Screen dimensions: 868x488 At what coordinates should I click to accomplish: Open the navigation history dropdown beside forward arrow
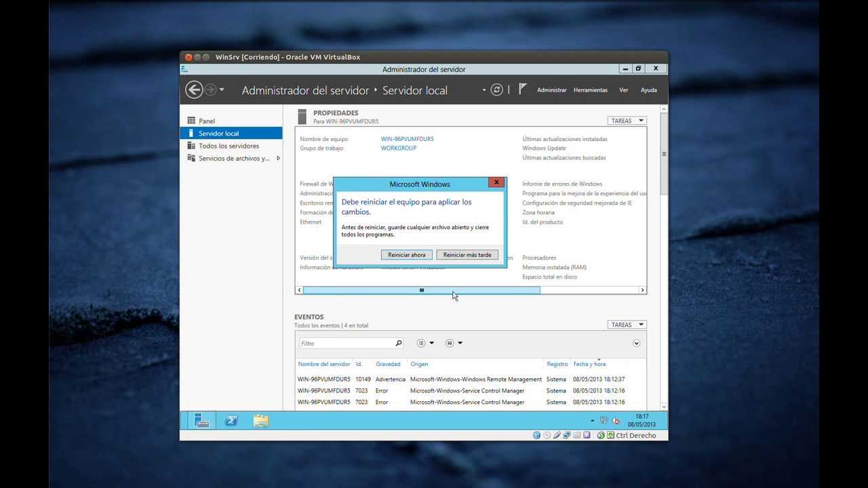pyautogui.click(x=222, y=90)
